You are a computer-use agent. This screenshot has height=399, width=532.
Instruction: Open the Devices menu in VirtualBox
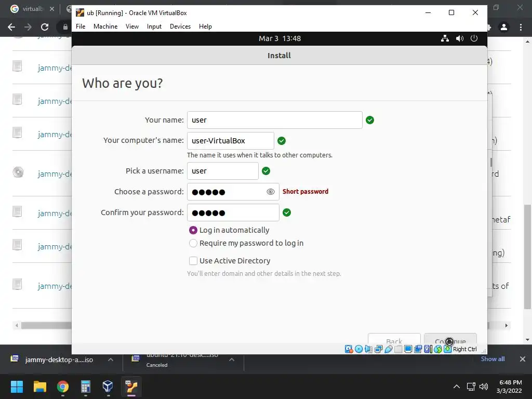point(180,26)
